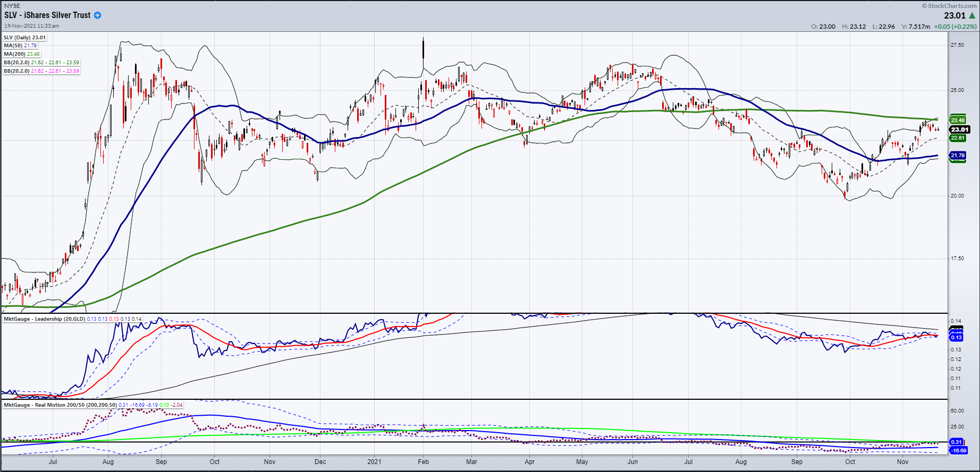The width and height of the screenshot is (980, 472).
Task: Select the MA(200) 23.48 legend entry
Action: click(22, 54)
